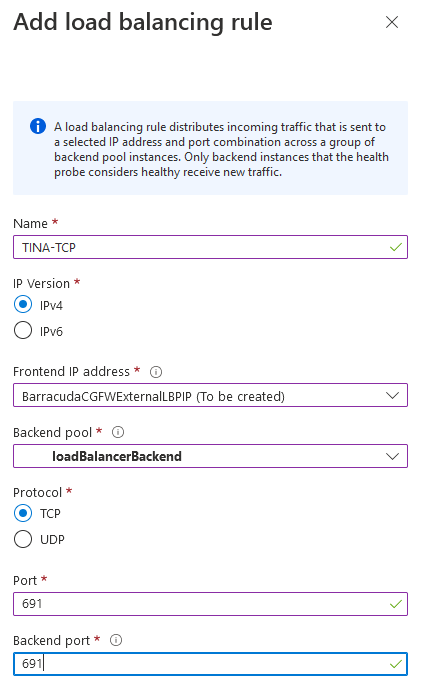This screenshot has height=688, width=421.
Task: Click green checkmark in Name field
Action: [x=396, y=247]
